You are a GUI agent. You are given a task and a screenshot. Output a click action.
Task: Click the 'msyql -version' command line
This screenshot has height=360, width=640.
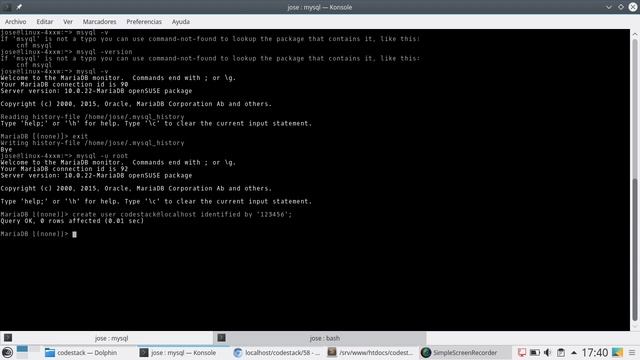tap(66, 52)
